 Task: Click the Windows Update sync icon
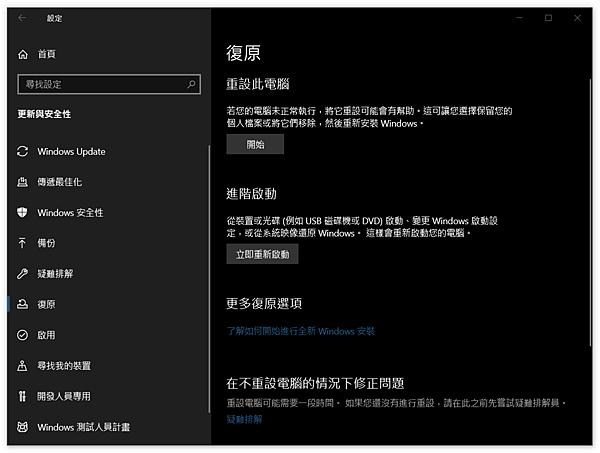click(x=23, y=152)
